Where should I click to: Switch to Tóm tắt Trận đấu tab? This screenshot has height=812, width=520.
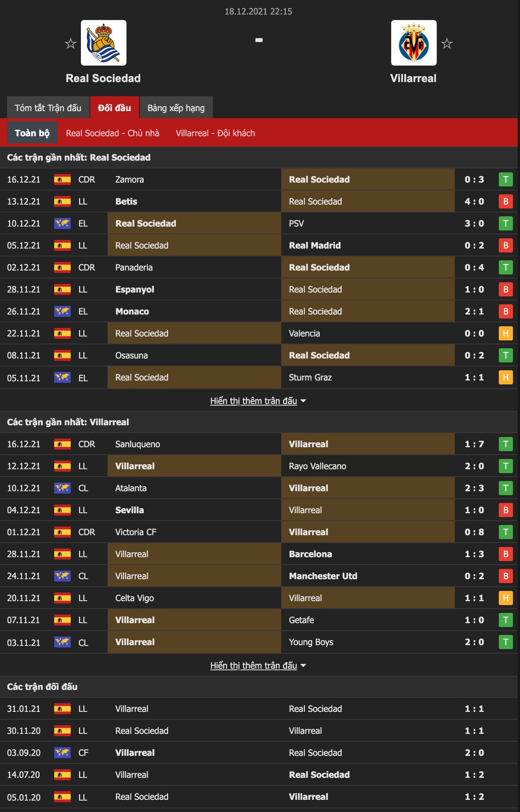click(x=48, y=108)
